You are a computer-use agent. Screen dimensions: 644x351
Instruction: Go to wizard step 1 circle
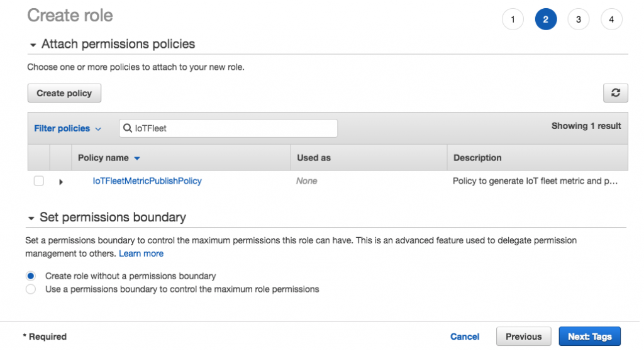pyautogui.click(x=513, y=19)
